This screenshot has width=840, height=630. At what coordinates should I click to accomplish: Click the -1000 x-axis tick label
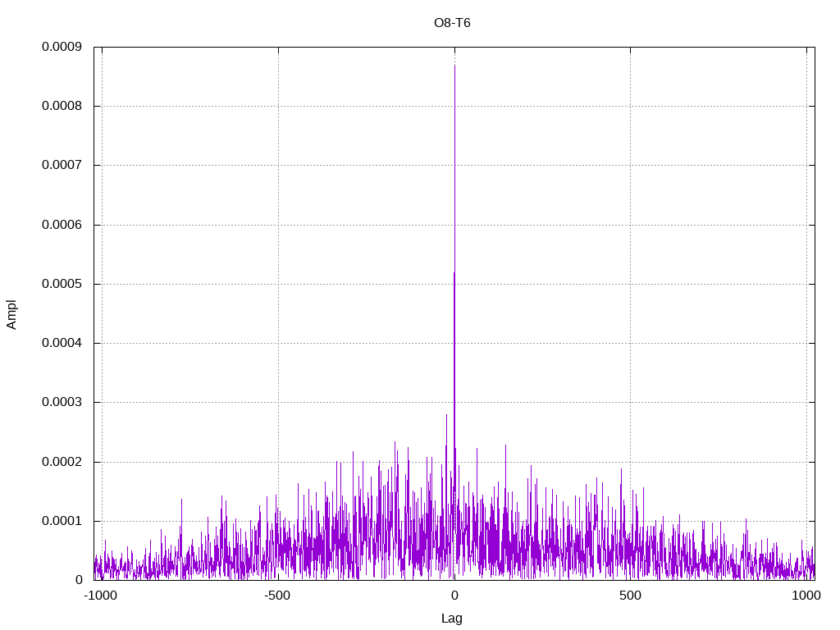click(x=100, y=596)
